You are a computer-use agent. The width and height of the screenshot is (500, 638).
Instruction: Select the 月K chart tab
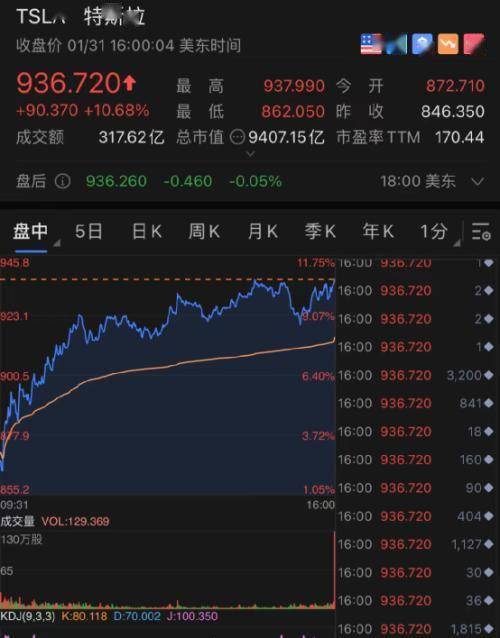pyautogui.click(x=263, y=232)
